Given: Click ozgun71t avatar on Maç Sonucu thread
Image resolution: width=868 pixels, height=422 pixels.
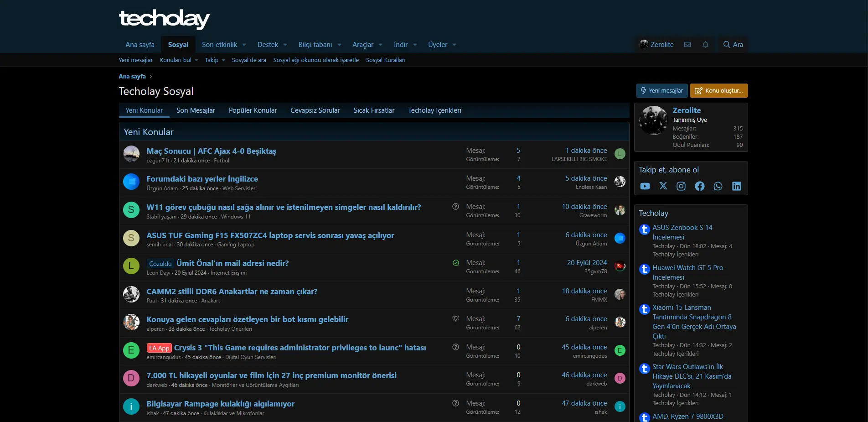Looking at the screenshot, I should pyautogui.click(x=131, y=154).
